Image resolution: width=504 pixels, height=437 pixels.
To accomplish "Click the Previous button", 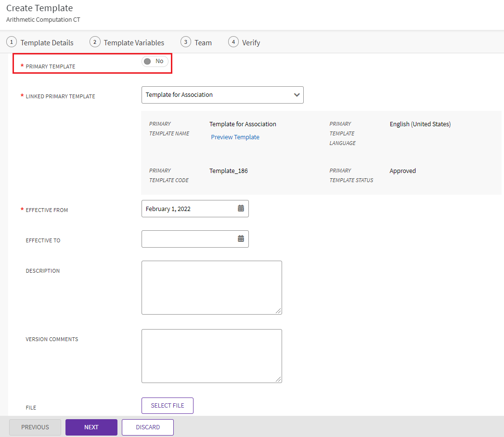I will click(35, 427).
